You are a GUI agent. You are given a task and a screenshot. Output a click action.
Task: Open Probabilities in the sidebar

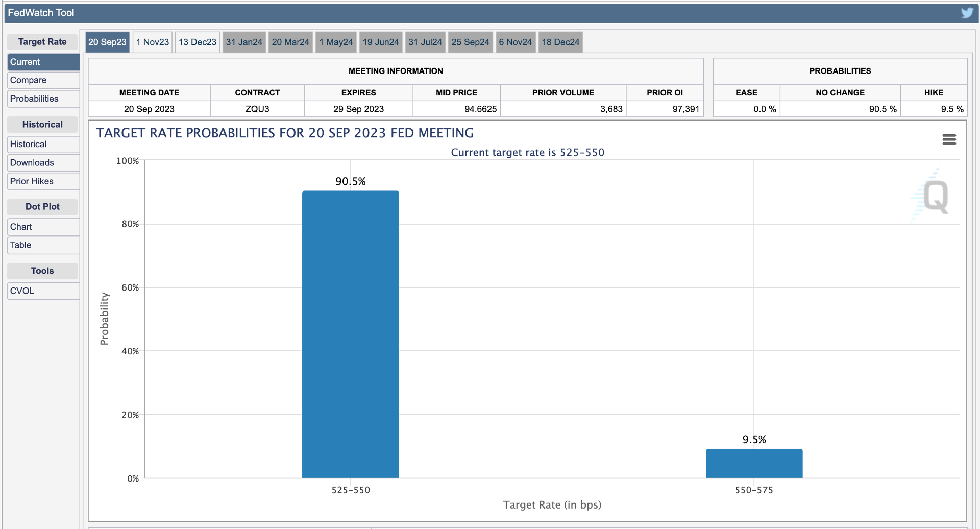coord(43,99)
